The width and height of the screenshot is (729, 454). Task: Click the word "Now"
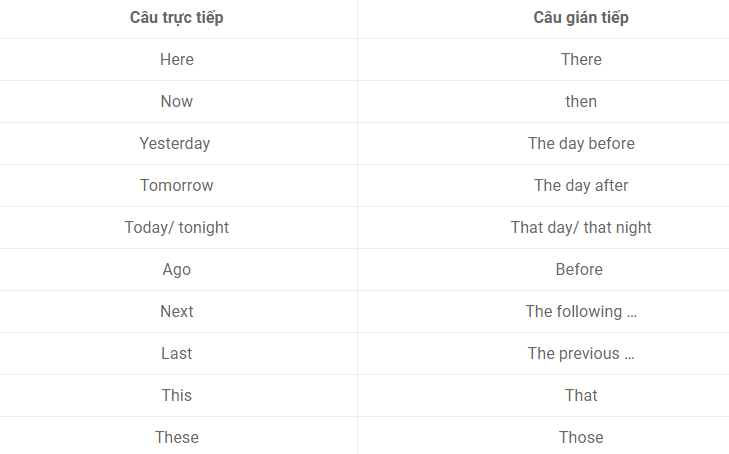[177, 101]
